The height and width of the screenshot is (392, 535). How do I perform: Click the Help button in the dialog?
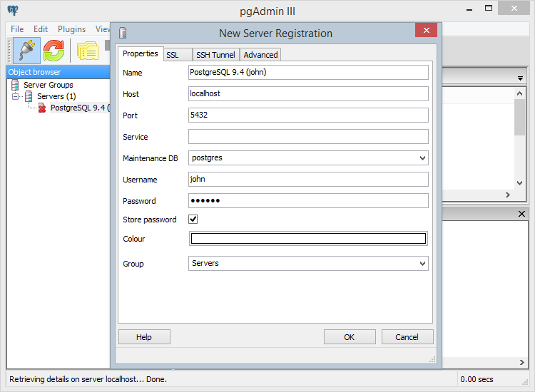click(x=144, y=337)
